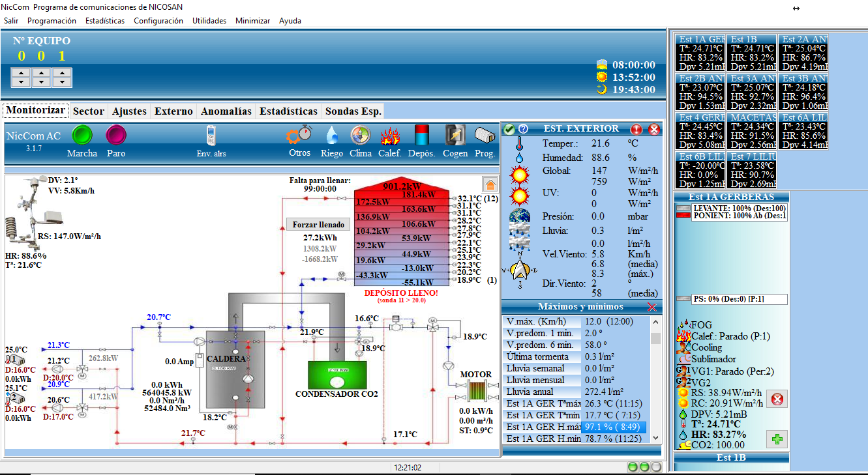Increase last Nº EQUIPO digit
The width and height of the screenshot is (868, 475).
click(x=63, y=74)
